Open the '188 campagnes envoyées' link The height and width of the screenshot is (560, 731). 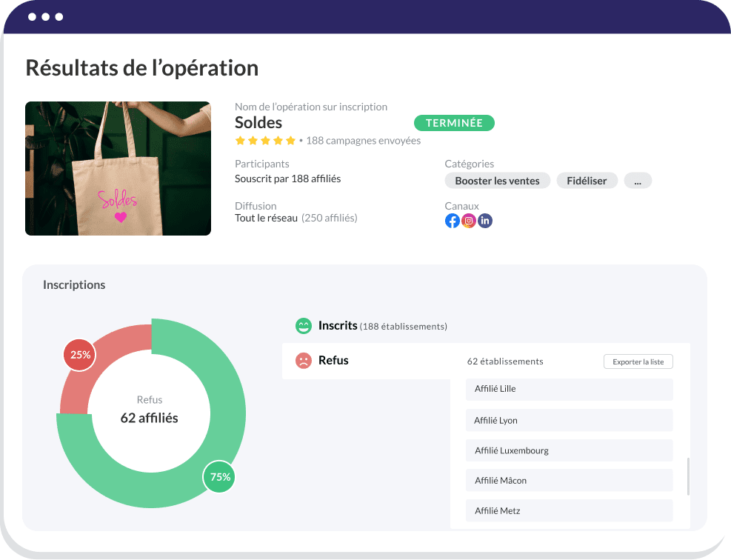(x=363, y=140)
